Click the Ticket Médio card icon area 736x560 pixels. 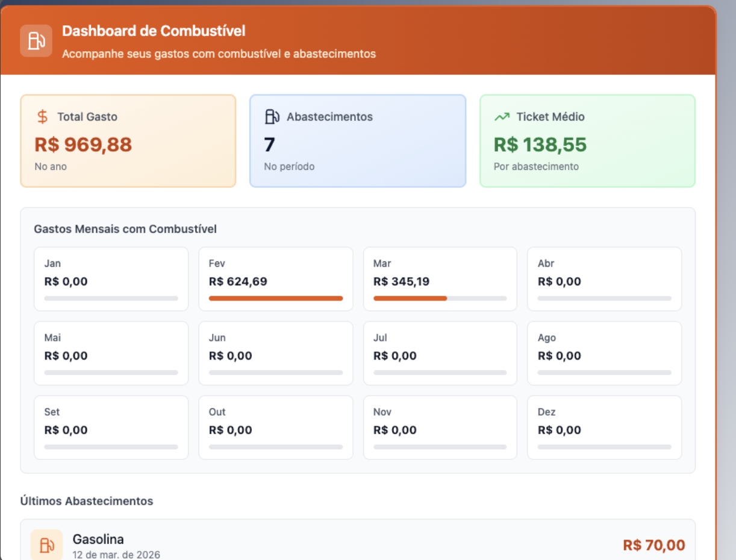[587, 140]
